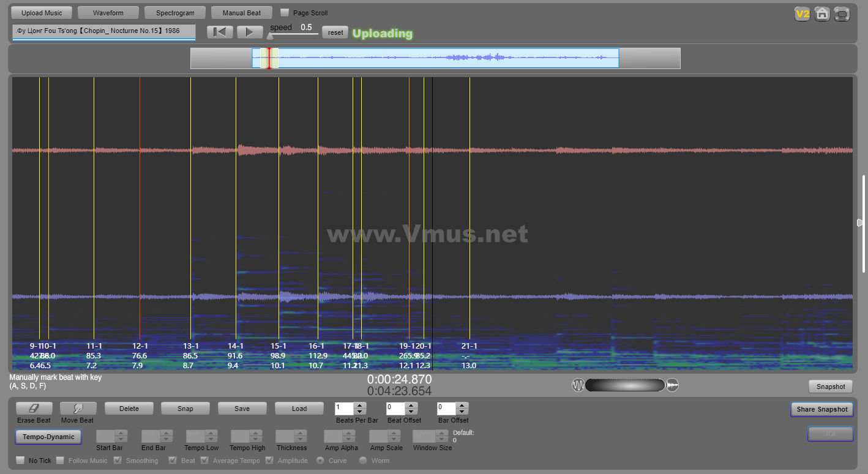The image size is (868, 474).
Task: Rewind to the start of the track
Action: tap(220, 32)
